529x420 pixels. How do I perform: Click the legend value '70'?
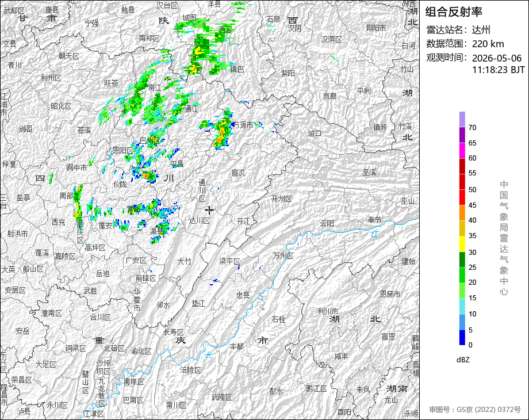click(472, 128)
